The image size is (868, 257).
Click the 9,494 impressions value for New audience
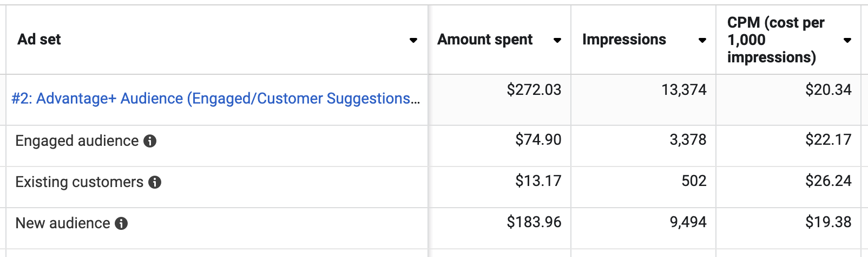(x=688, y=222)
